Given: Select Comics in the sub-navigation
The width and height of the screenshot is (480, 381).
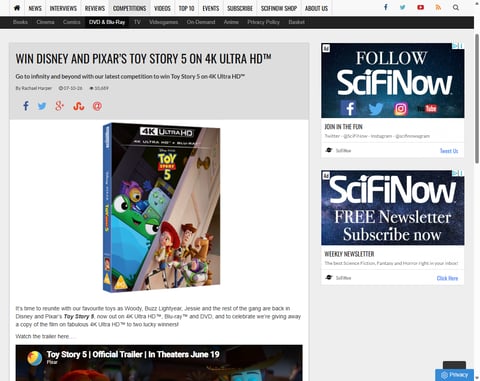Looking at the screenshot, I should coord(71,22).
